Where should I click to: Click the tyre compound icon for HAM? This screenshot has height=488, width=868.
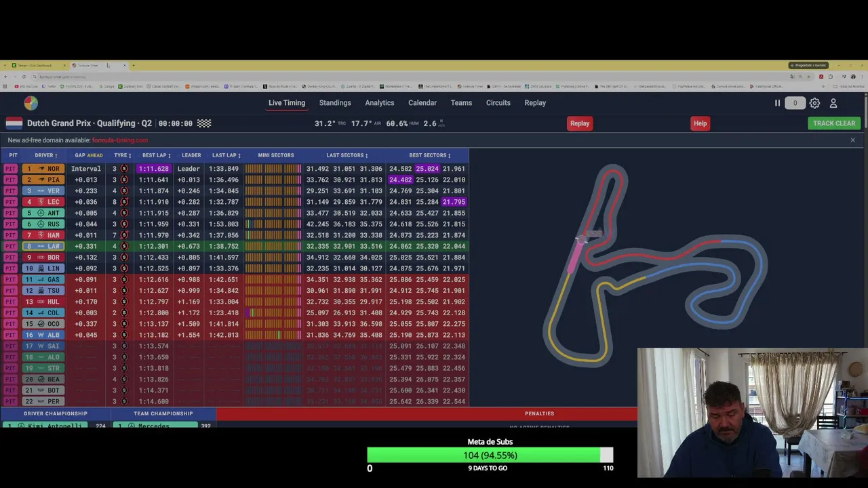point(124,235)
